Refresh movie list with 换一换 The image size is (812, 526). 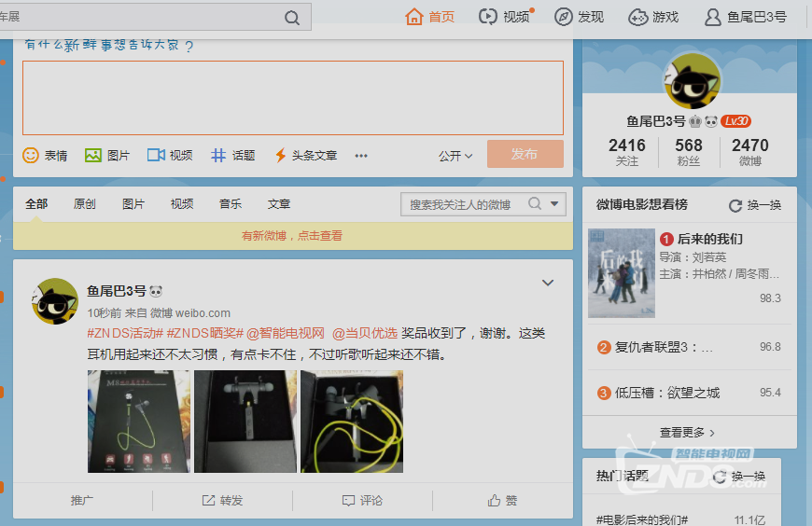point(755,205)
